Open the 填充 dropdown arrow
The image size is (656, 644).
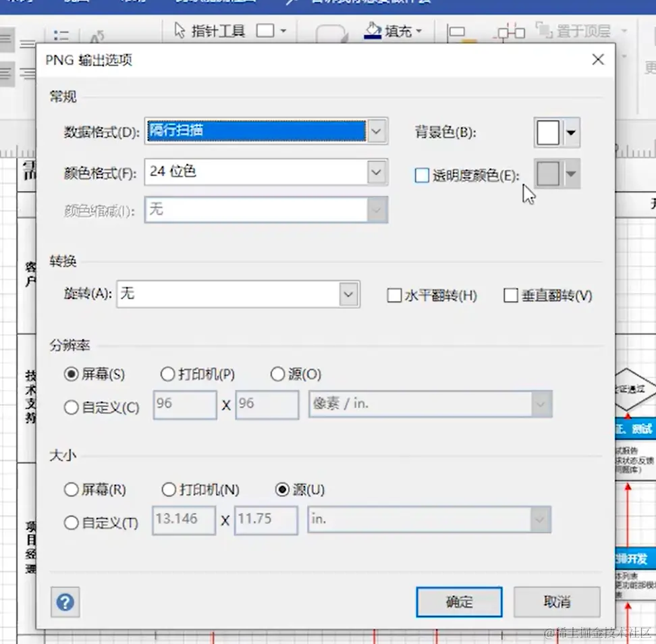[420, 31]
